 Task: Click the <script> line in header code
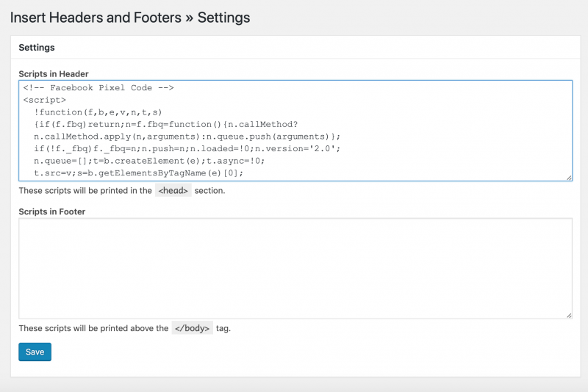[45, 100]
